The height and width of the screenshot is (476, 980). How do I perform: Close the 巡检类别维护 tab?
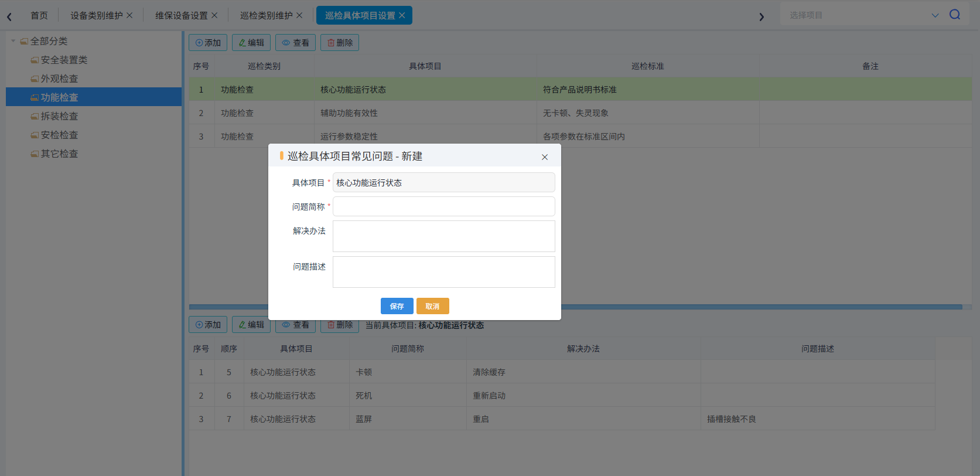coord(299,15)
